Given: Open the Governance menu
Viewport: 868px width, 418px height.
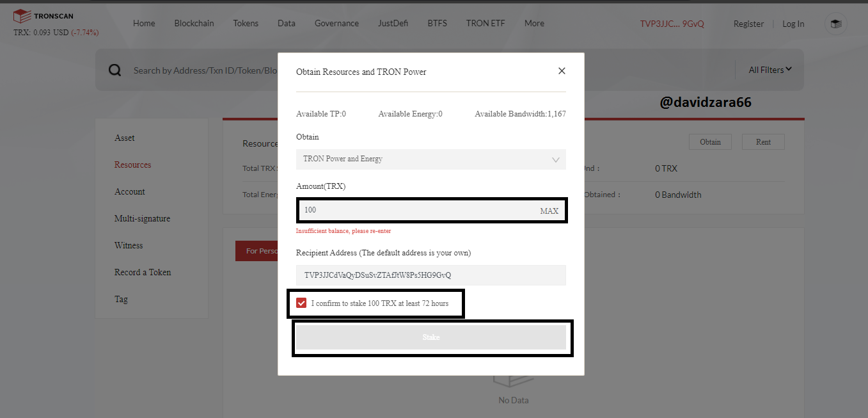Looking at the screenshot, I should (x=336, y=23).
